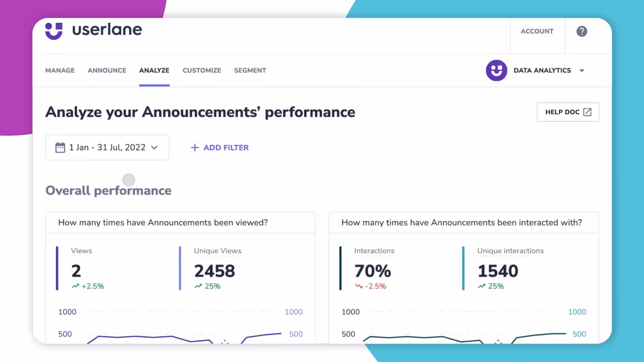
Task: Click the userlane wordmark
Action: click(107, 30)
